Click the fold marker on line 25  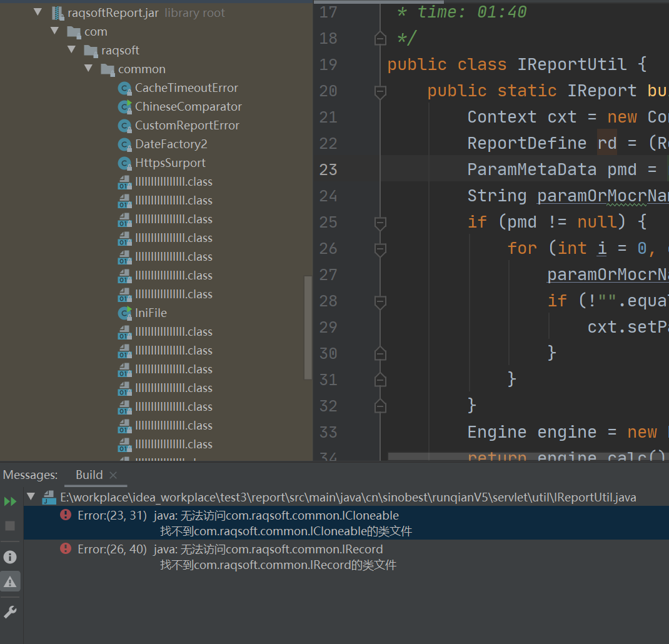(x=380, y=223)
